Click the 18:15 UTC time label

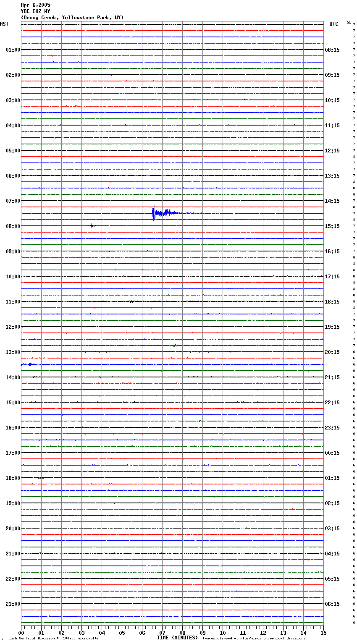(332, 302)
